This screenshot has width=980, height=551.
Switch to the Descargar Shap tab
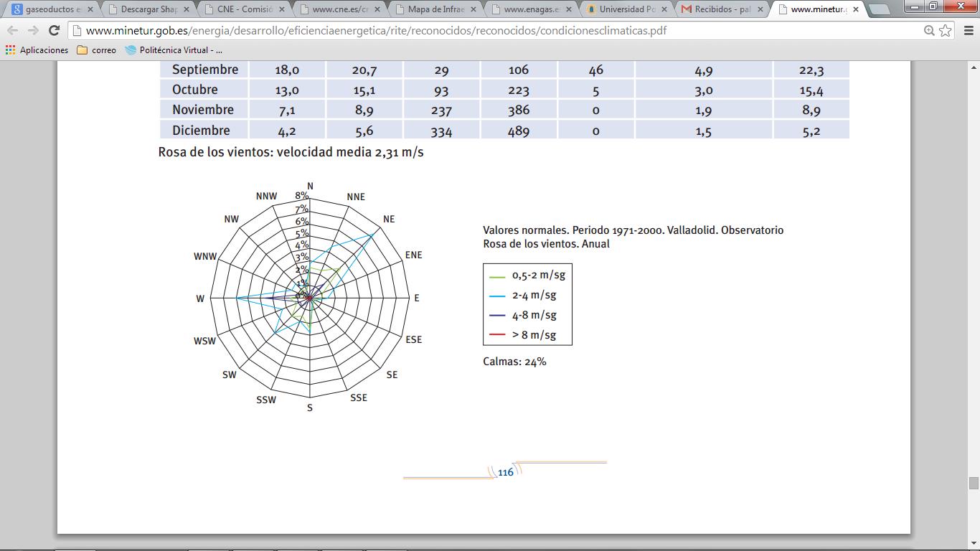coord(147,10)
